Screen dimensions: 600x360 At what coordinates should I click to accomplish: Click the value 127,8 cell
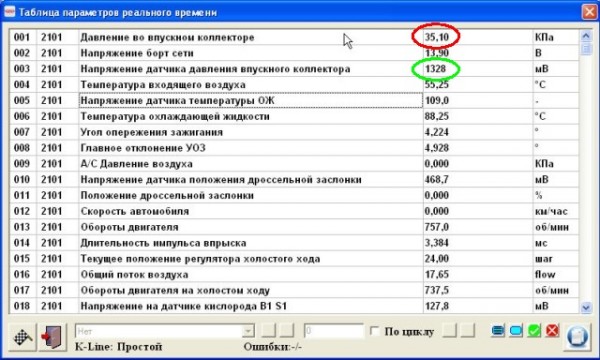[x=478, y=306]
